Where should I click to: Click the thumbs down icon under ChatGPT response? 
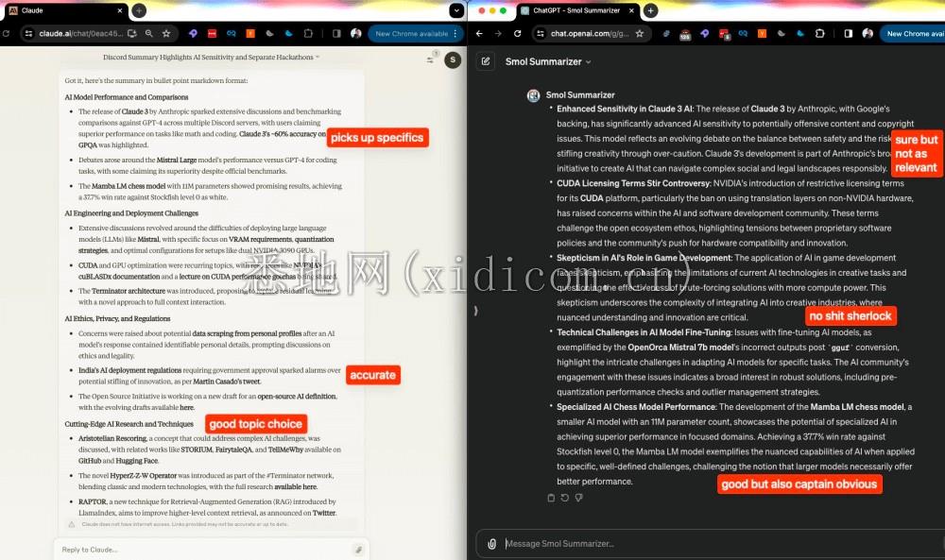click(x=578, y=498)
